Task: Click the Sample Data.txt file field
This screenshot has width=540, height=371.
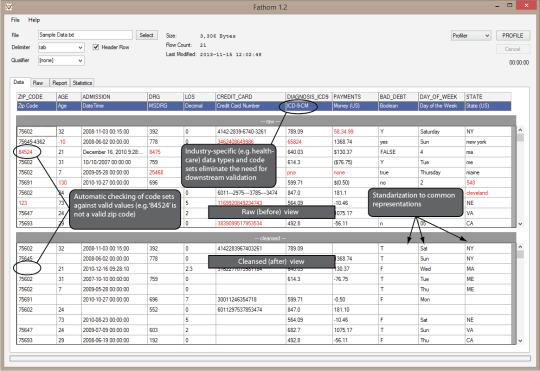Action: (x=85, y=35)
